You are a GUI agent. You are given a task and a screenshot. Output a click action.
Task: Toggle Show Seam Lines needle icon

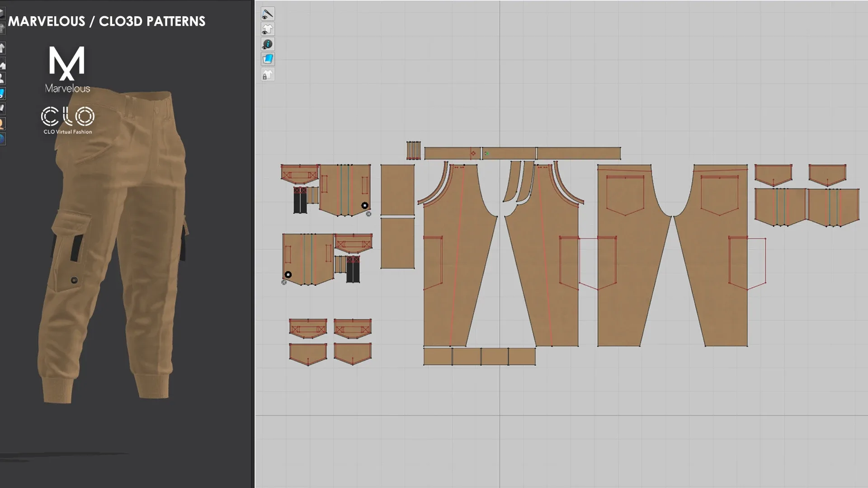[x=268, y=14]
